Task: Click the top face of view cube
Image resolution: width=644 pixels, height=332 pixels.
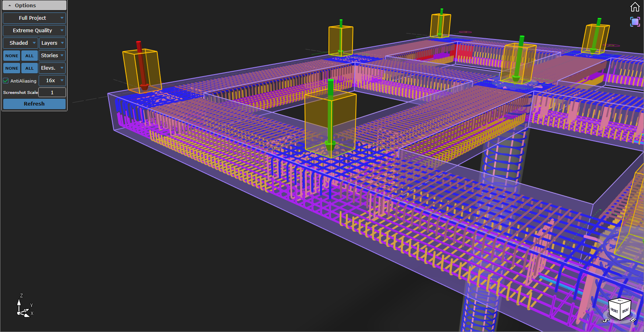Action: point(620,301)
